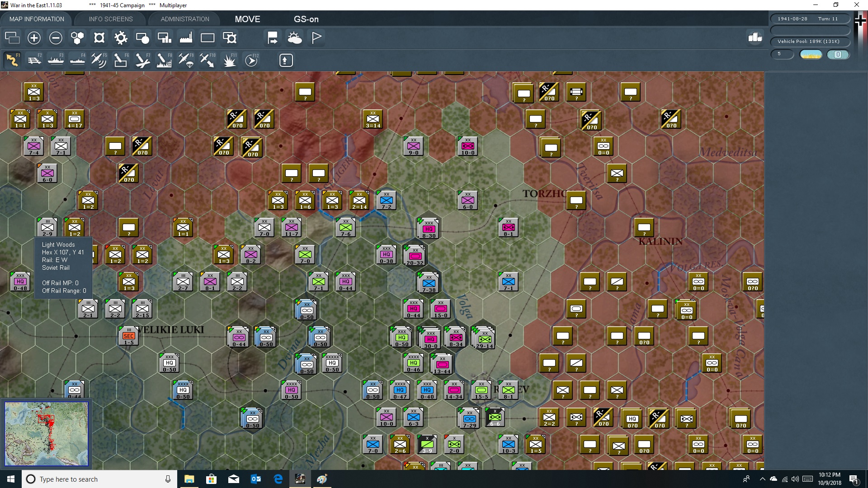Click the flag with arrow icon

273,38
